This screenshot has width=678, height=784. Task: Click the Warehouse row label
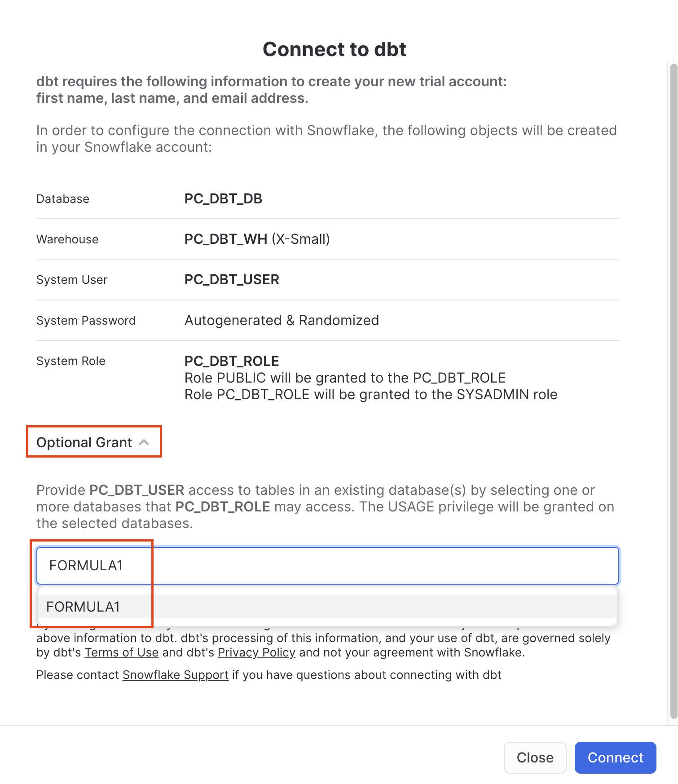click(x=67, y=239)
